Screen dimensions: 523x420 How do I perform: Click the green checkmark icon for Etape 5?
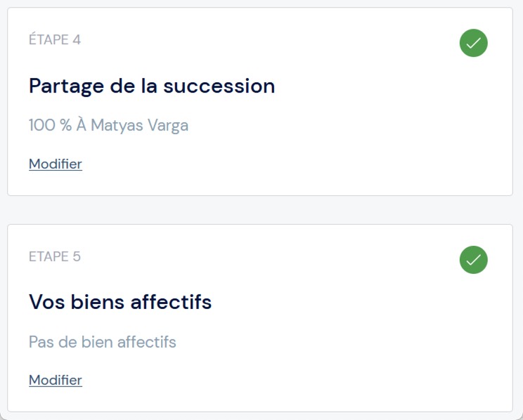473,260
